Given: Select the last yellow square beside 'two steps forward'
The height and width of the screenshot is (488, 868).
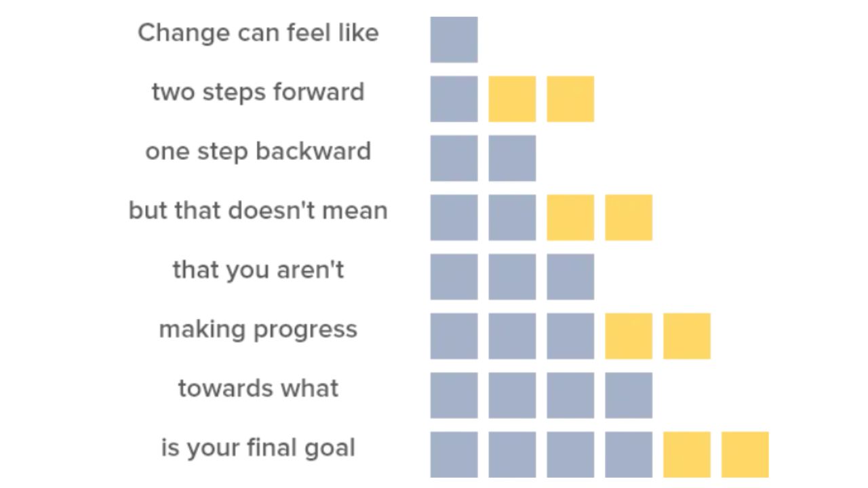Looking at the screenshot, I should (570, 99).
